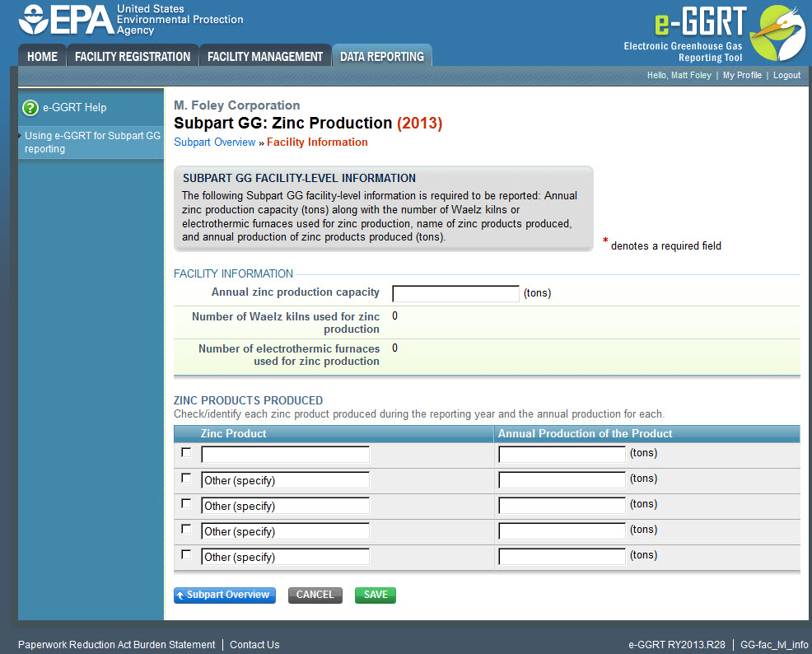Screen dimensions: 812x654
Task: Click the e-GGRT Help sidebar heading
Action: pyautogui.click(x=75, y=108)
